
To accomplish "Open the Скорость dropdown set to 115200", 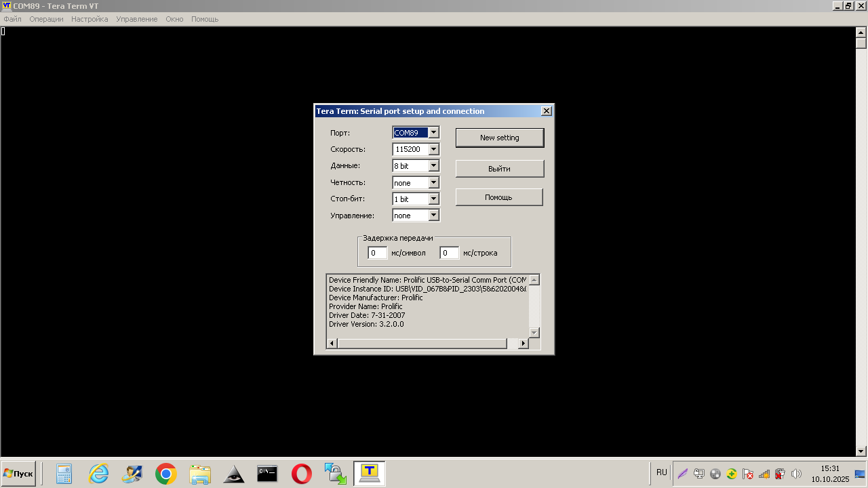I will click(x=433, y=149).
